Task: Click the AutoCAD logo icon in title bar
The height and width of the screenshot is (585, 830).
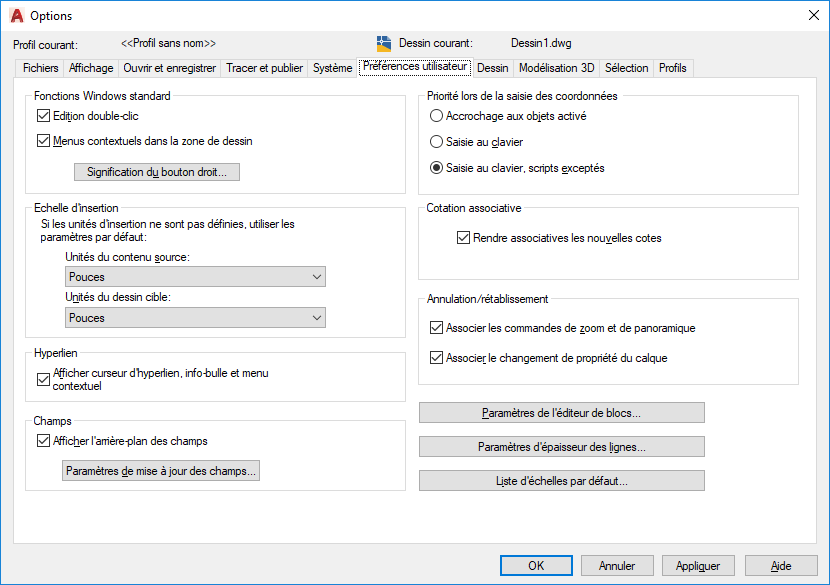Action: point(16,16)
